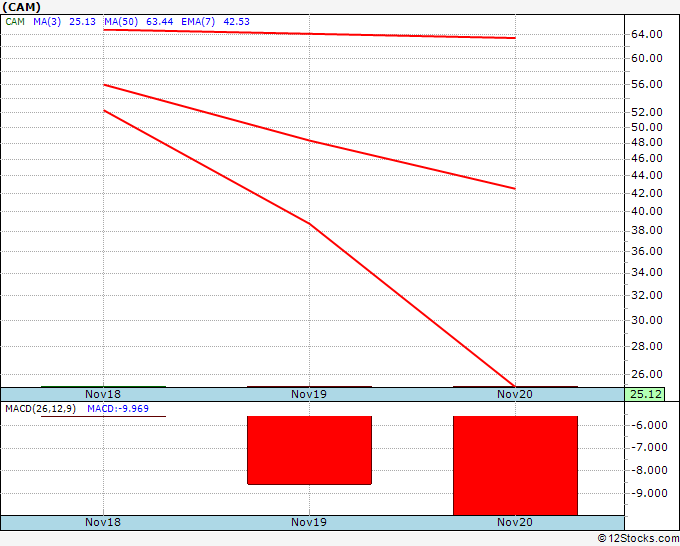
Task: Click the EMA(7) indicator label
Action: [198, 22]
